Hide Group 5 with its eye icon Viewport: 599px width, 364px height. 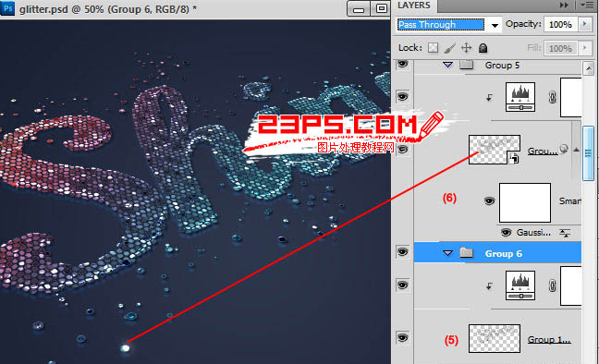(402, 64)
